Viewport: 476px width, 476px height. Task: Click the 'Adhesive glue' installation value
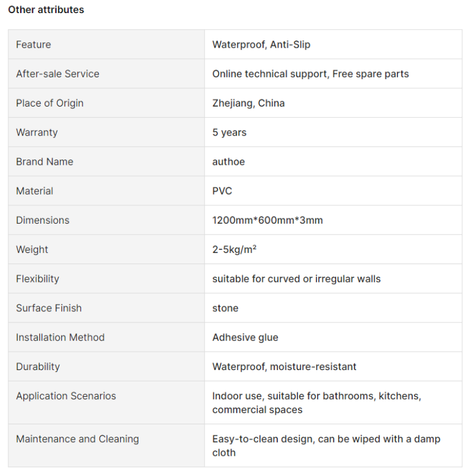tap(245, 337)
